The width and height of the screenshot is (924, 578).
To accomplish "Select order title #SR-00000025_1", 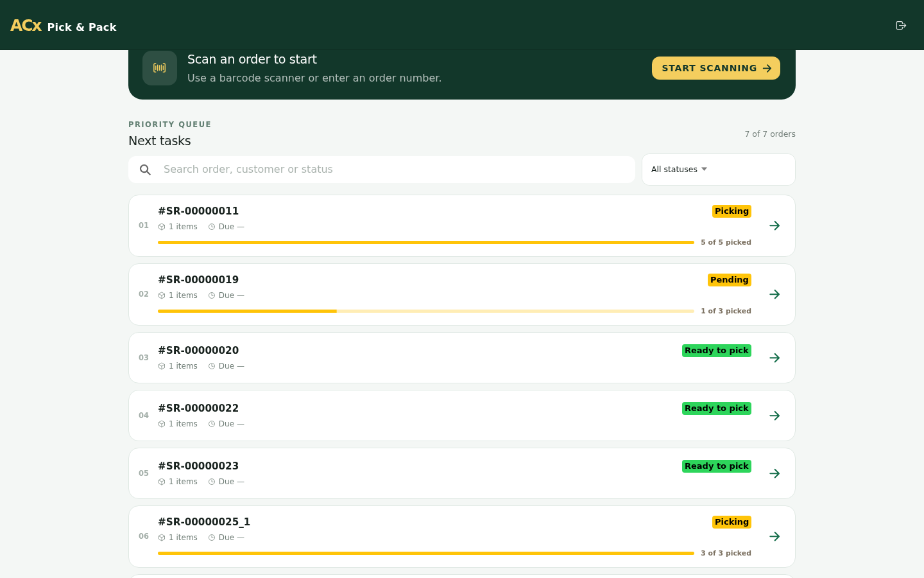I will 204,522.
